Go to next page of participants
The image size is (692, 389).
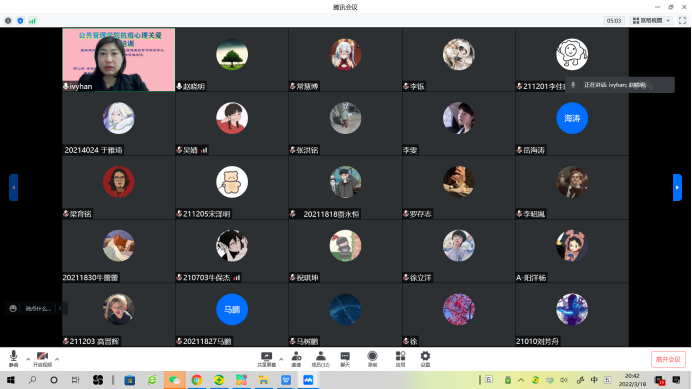pos(677,187)
